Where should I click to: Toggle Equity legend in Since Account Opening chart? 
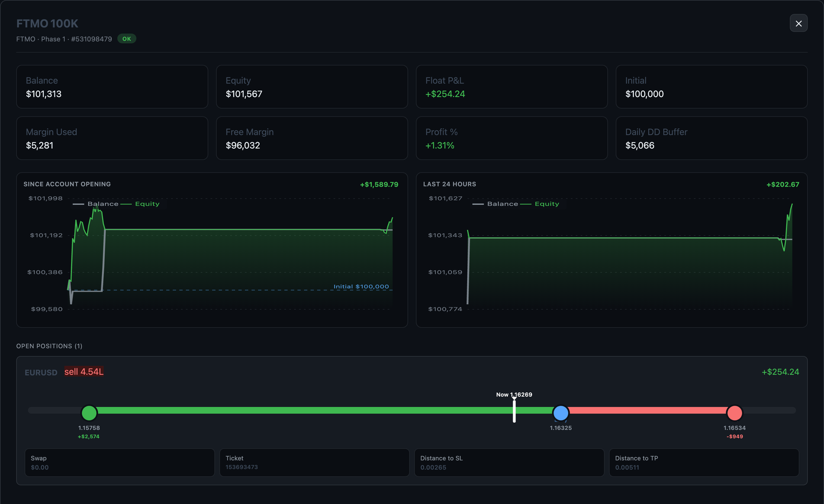[140, 204]
